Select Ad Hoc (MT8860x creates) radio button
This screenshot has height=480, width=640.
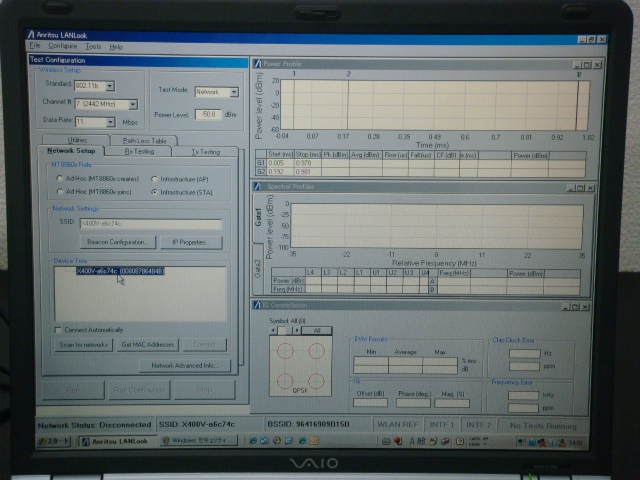point(60,178)
